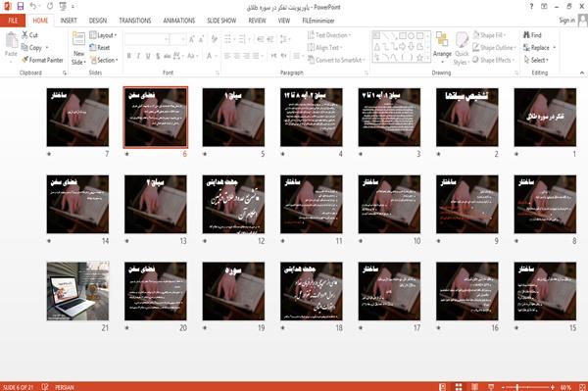The image size is (588, 391).
Task: Click Convert to SmartArt button
Action: point(336,60)
